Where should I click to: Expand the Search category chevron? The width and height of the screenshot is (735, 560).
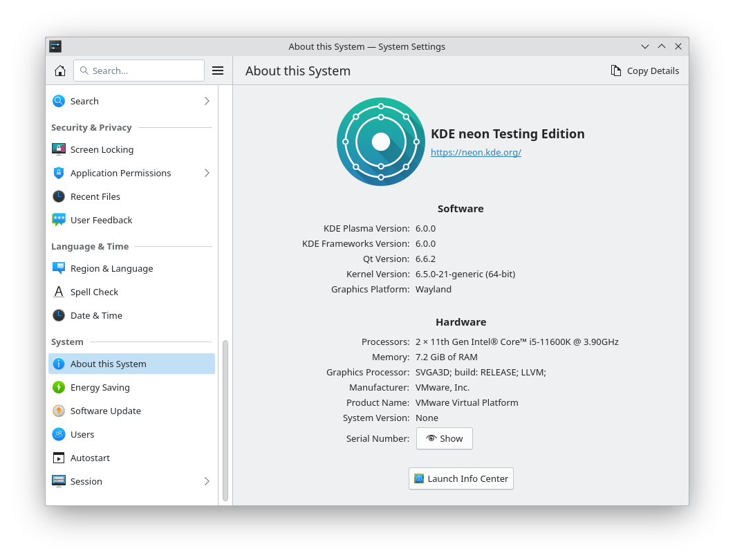206,101
